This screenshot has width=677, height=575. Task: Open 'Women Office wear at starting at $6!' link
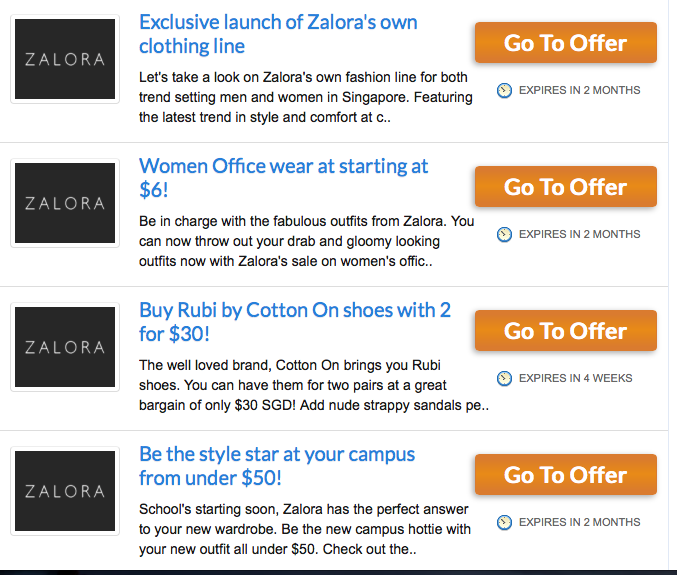coord(283,178)
